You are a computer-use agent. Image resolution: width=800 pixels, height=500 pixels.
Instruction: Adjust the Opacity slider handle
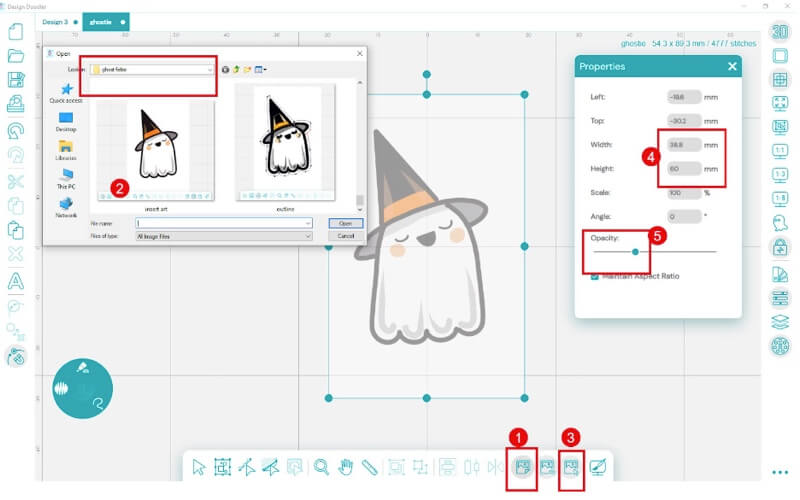tap(635, 252)
